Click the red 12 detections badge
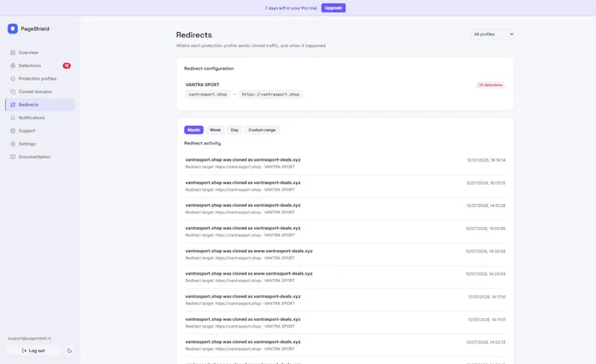Screen dimensions: 596x364 tap(66, 66)
